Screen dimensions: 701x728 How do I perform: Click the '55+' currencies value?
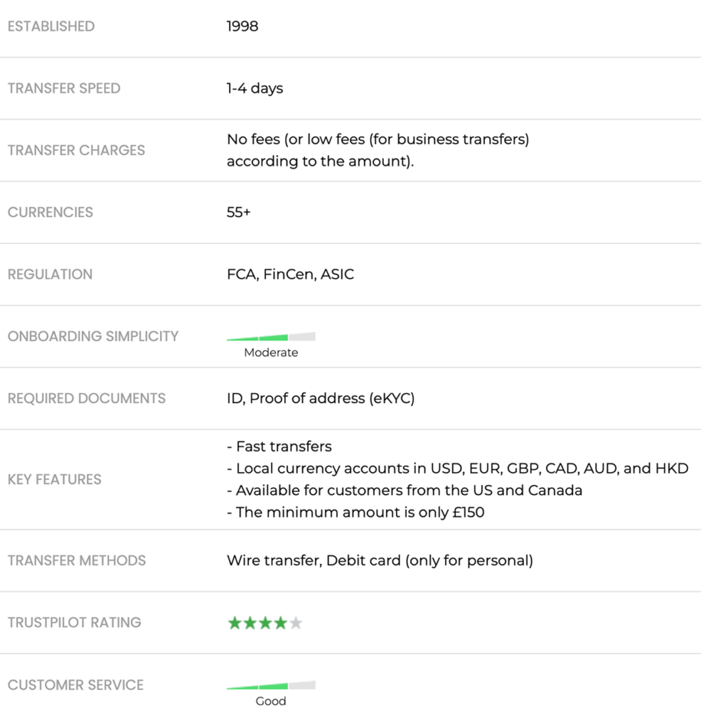coord(239,212)
